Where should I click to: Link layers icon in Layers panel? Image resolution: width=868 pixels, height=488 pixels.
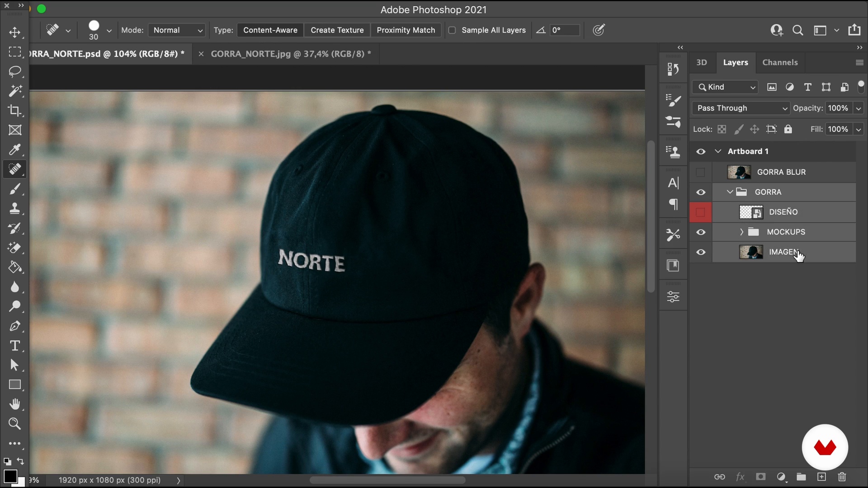coord(720,477)
